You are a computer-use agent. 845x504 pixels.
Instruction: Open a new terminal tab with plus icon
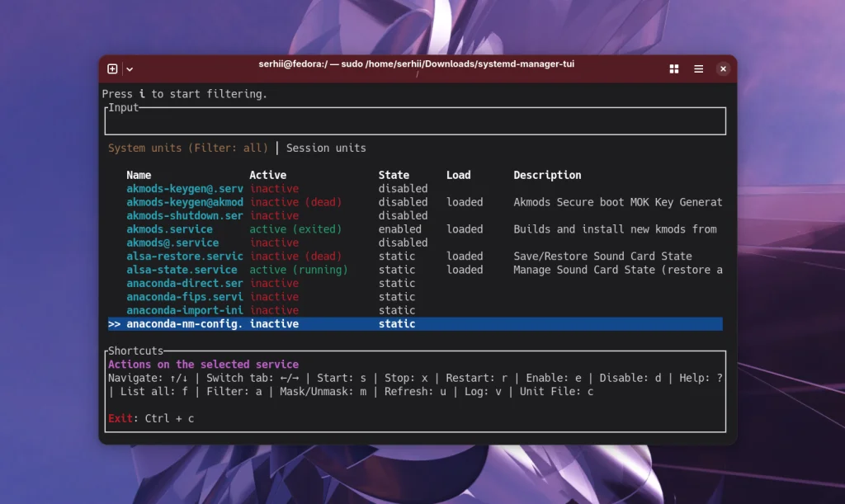pyautogui.click(x=112, y=69)
